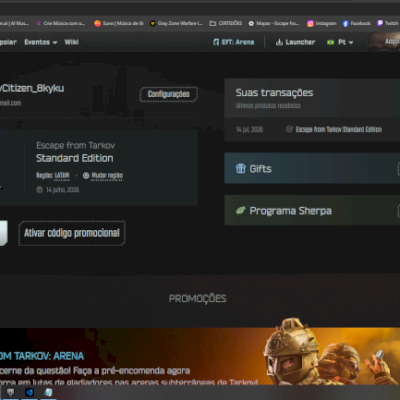This screenshot has height=400, width=400.
Task: Click the EFT: Arena headset icon
Action: click(216, 42)
